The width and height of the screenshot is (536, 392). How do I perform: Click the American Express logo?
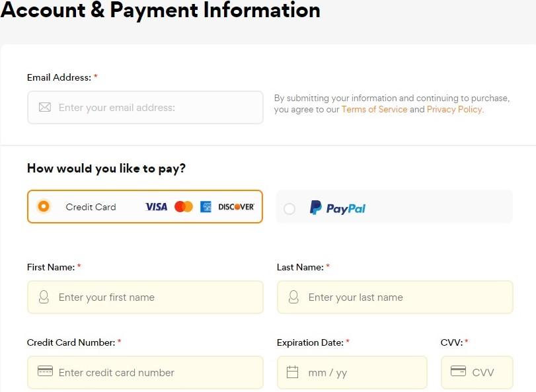pyautogui.click(x=206, y=207)
